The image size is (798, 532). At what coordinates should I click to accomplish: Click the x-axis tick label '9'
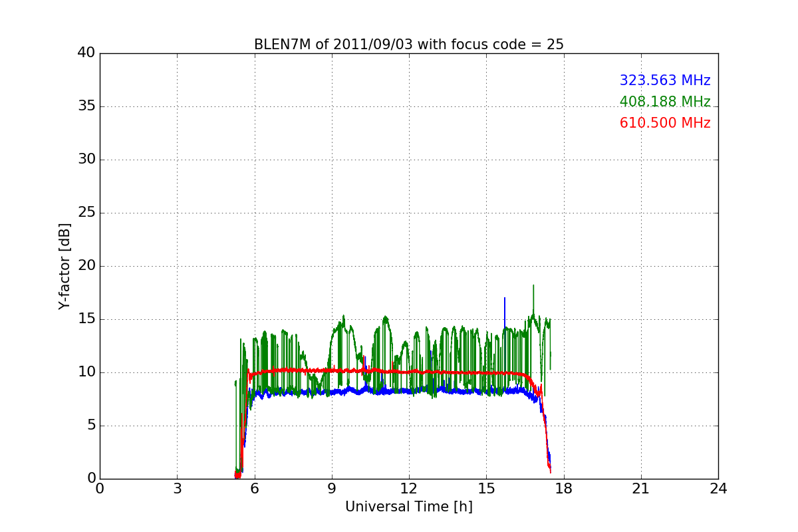[x=332, y=488]
